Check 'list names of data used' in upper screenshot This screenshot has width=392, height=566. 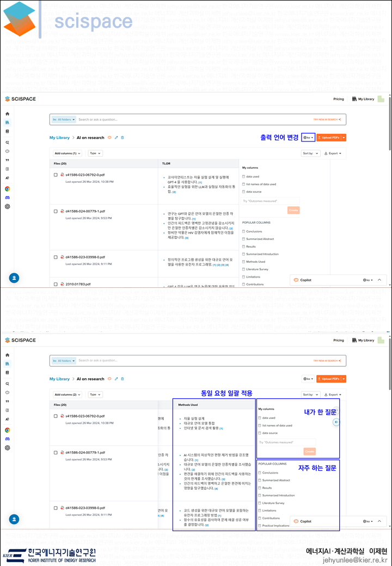(244, 184)
